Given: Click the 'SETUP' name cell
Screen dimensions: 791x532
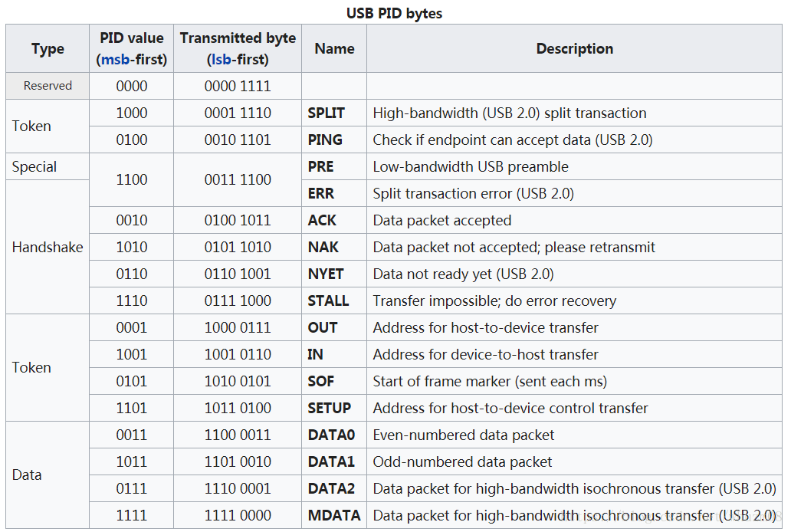Looking at the screenshot, I should (x=334, y=408).
